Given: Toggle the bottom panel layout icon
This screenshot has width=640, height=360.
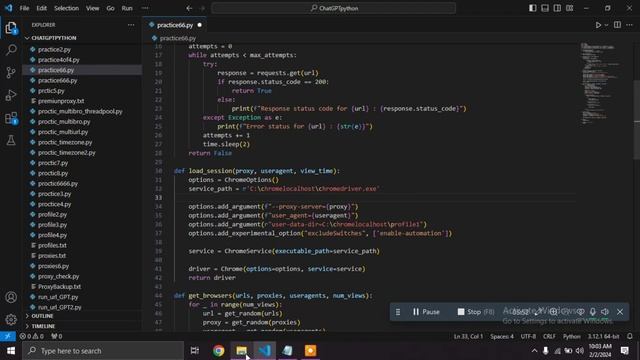Looking at the screenshot, I should tap(545, 8).
